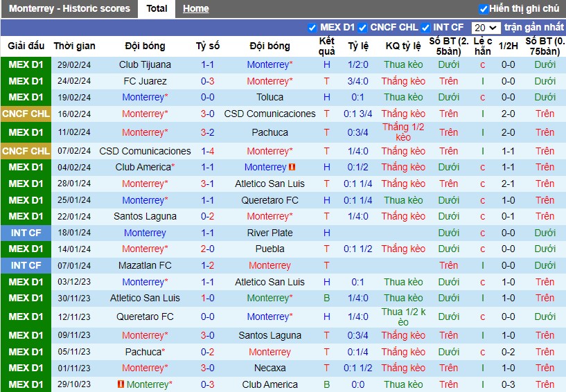
Task: Uncheck the INT CF filter checkbox
Action: pyautogui.click(x=425, y=28)
